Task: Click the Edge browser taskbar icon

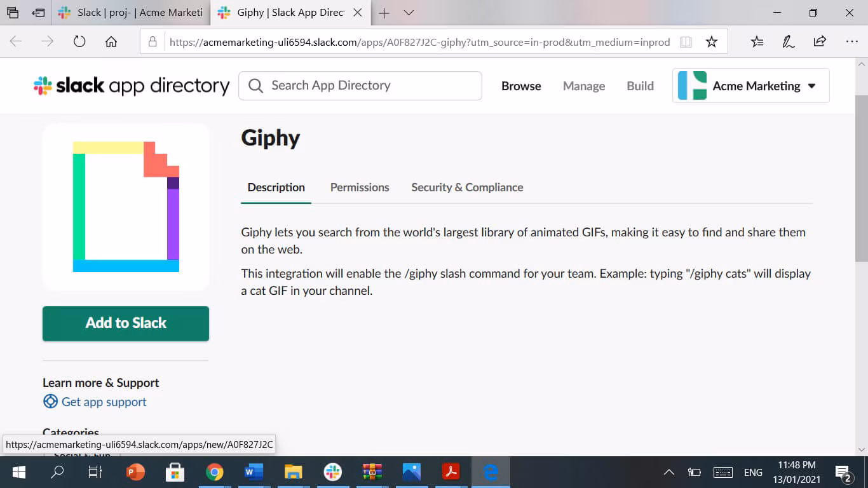Action: point(491,472)
